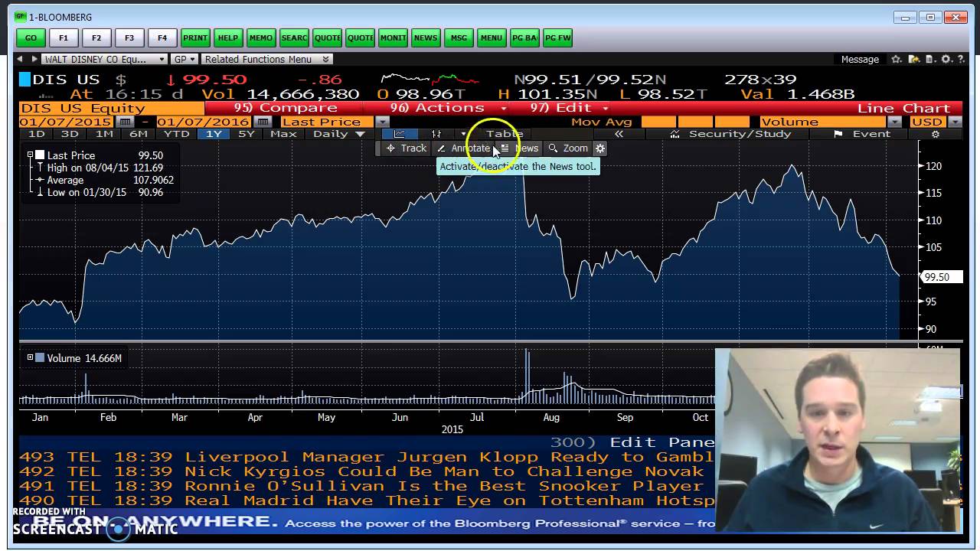Click the green HELP key

point(228,37)
